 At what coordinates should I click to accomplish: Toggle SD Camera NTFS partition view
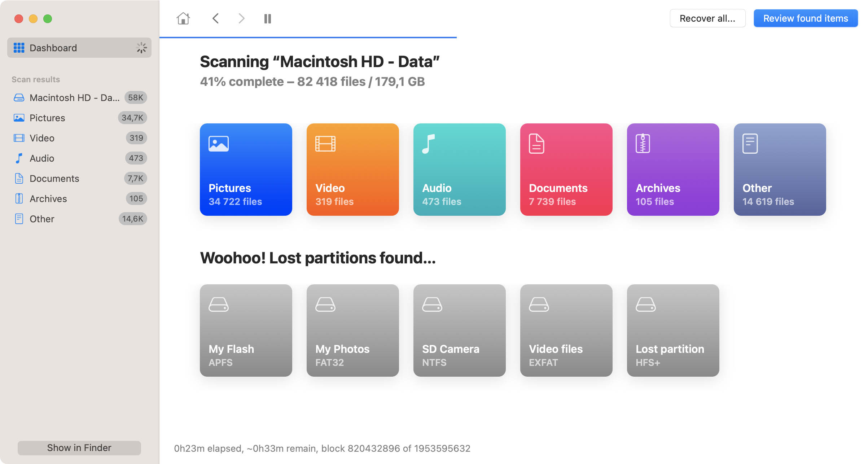(x=459, y=330)
